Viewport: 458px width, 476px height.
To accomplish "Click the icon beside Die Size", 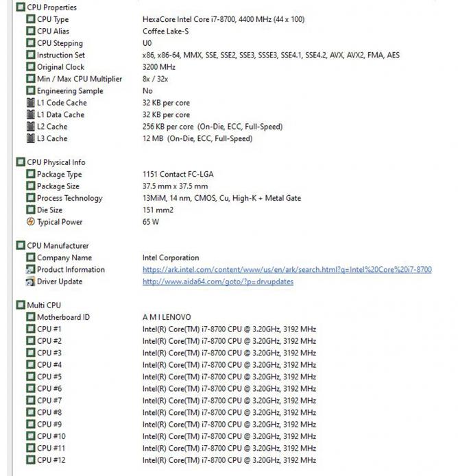I will coord(31,210).
